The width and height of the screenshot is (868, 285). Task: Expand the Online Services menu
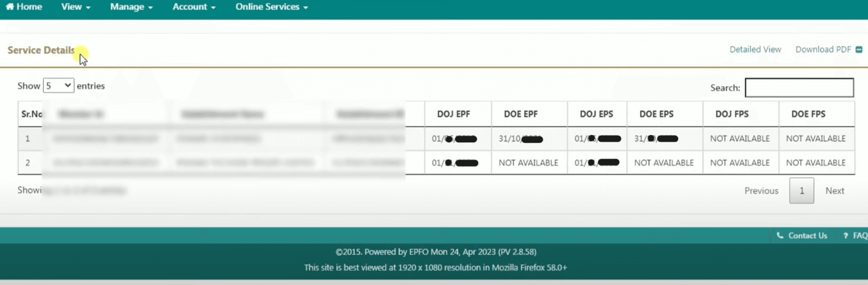(x=271, y=7)
